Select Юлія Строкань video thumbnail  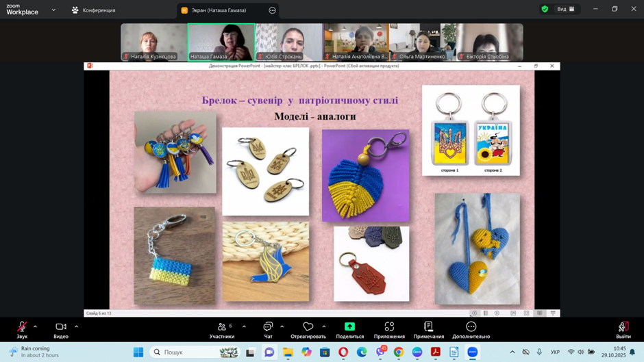tap(288, 42)
